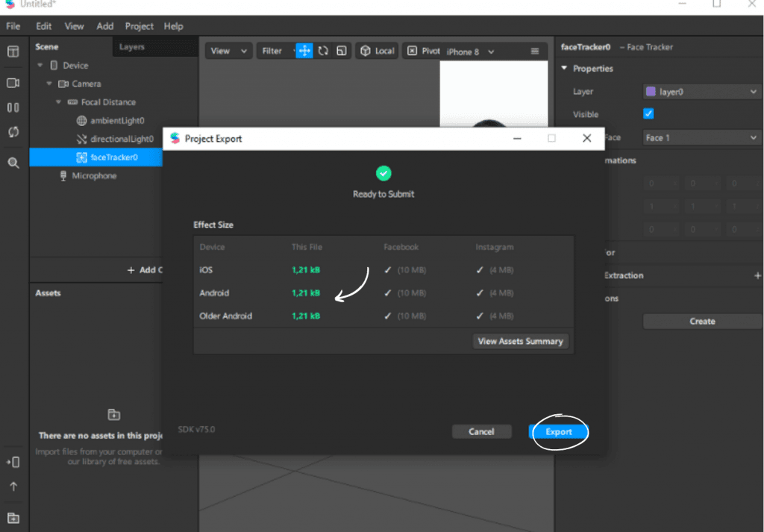
Task: Select the rotate tool in viewport toolbar
Action: 323,51
